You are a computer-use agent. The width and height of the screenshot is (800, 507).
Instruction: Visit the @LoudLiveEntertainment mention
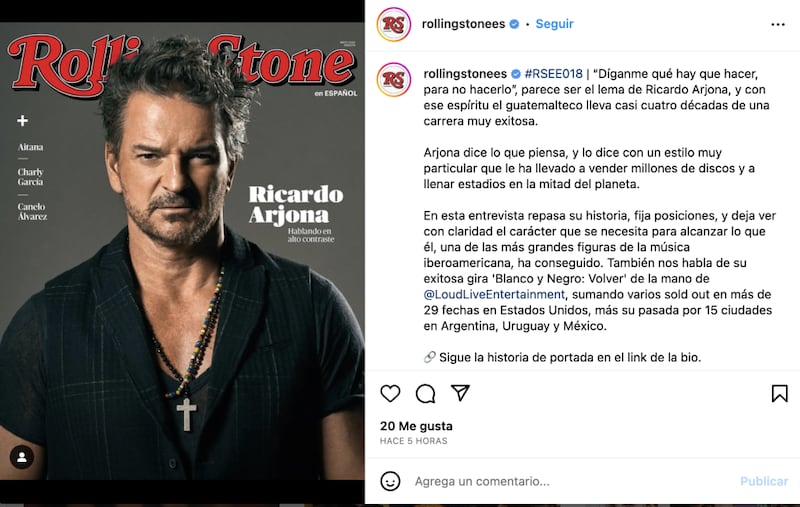point(494,294)
